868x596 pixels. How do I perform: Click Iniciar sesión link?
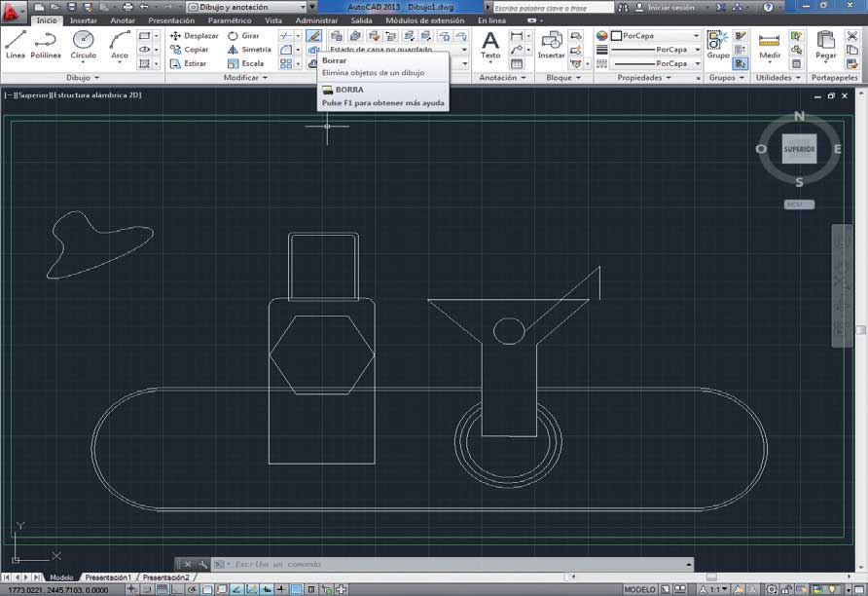click(669, 7)
